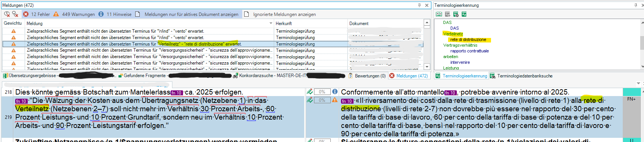
Task: Toggle the 11 Hinweise filter
Action: pos(115,14)
